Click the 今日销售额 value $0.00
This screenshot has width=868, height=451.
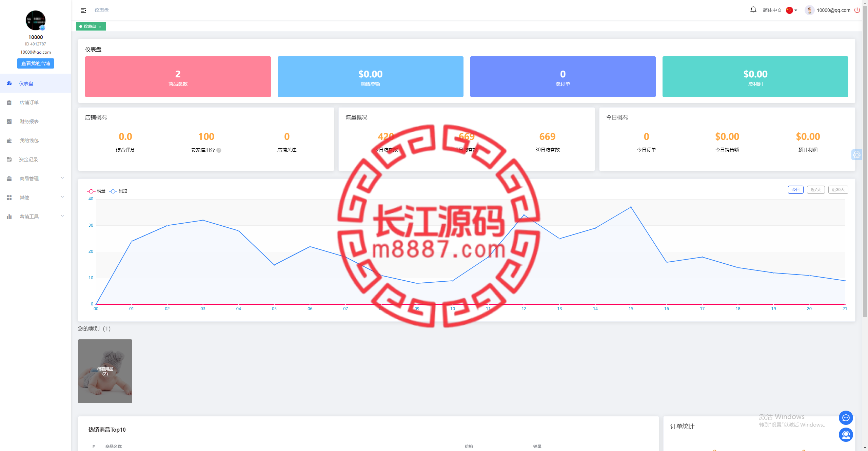point(727,136)
